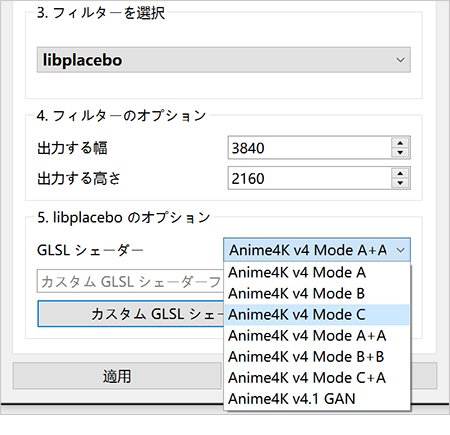This screenshot has width=450, height=435.
Task: Click the カスタム GLSL シェーダー button
Action: click(x=131, y=314)
